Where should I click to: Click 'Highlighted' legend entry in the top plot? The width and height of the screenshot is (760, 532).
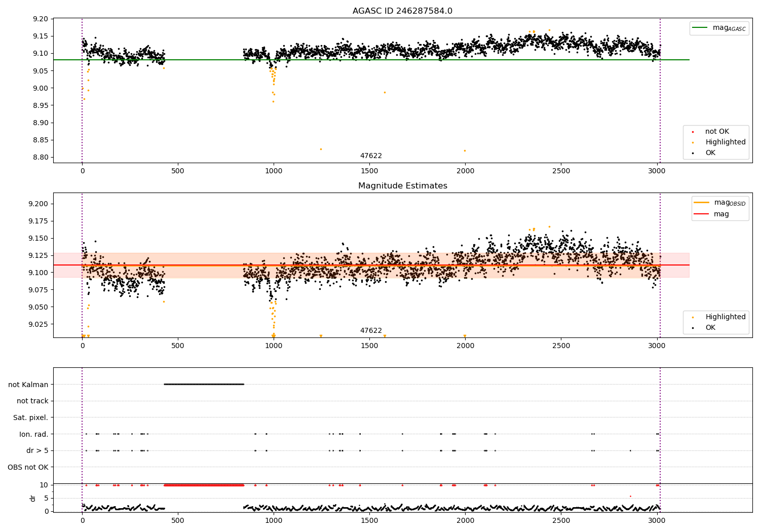(x=726, y=142)
